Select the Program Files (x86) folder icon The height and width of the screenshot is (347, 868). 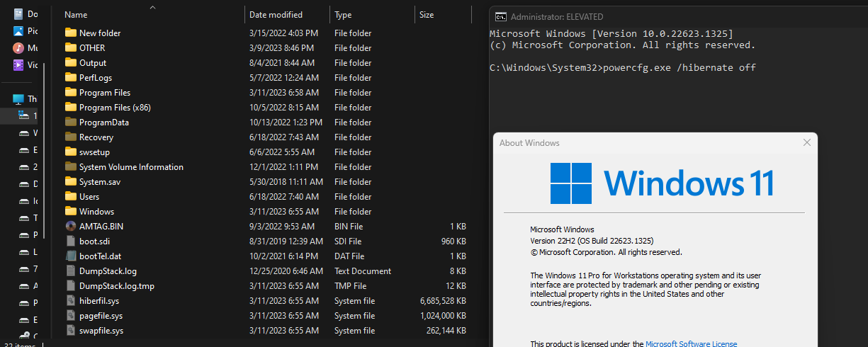coord(70,107)
